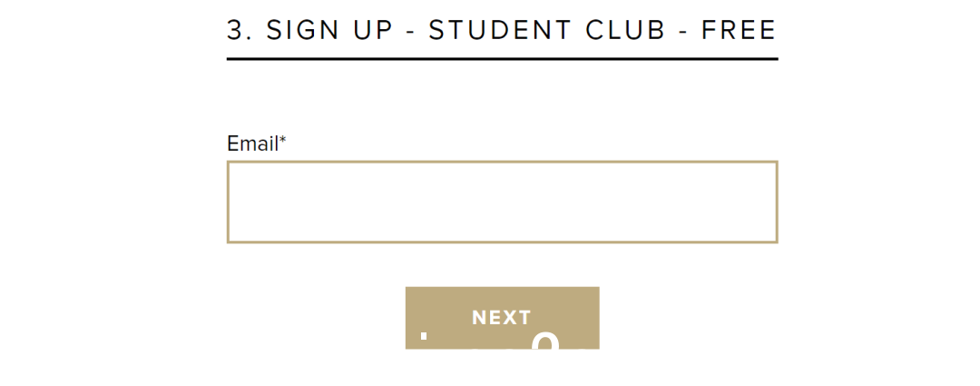Click the gold NEXT button

point(502,318)
